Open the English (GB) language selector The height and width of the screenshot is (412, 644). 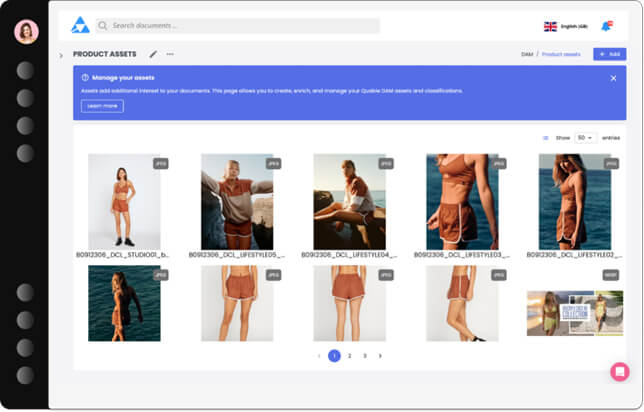tap(565, 26)
